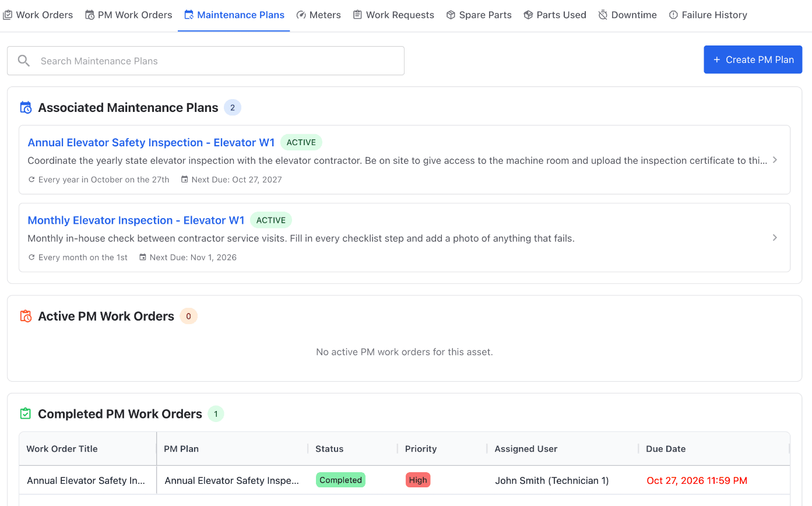812x506 pixels.
Task: Click the Work Orders clipboard icon
Action: pos(8,15)
